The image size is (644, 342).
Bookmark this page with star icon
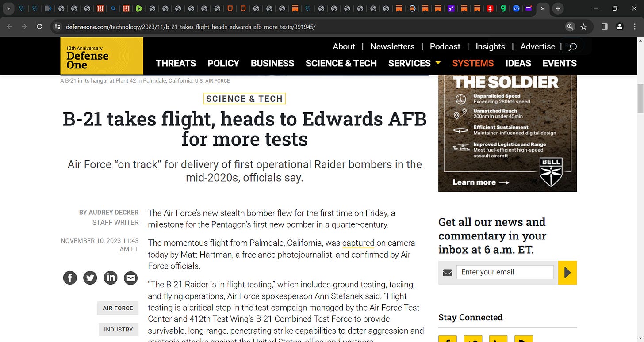click(x=583, y=27)
